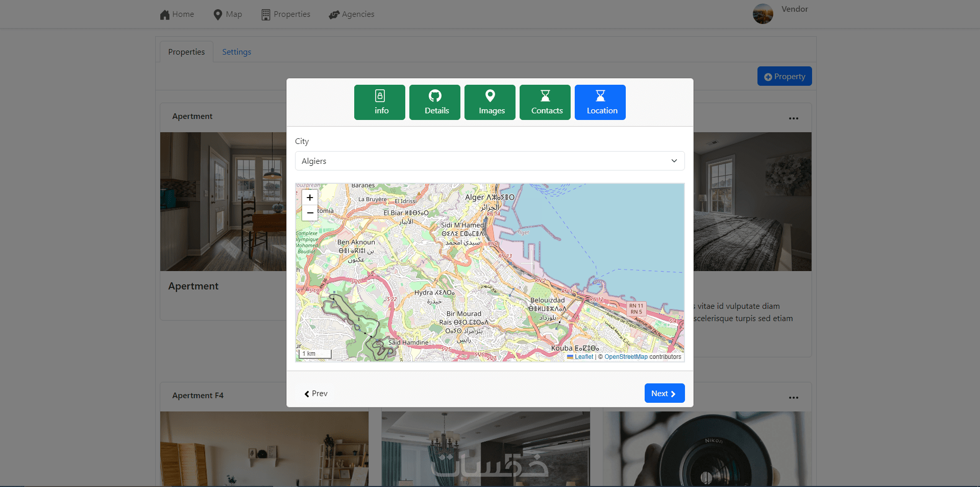The height and width of the screenshot is (487, 980).
Task: Open the Home page from navbar
Action: (177, 14)
